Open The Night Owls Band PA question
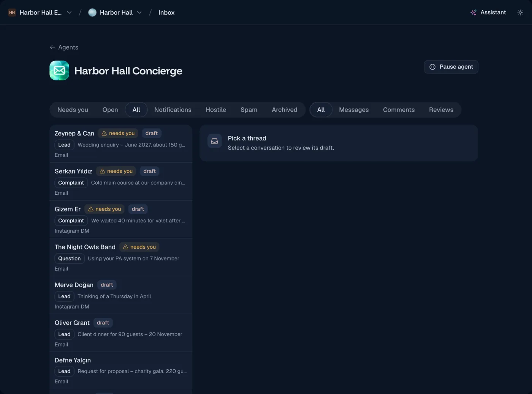The image size is (532, 394). [x=121, y=257]
